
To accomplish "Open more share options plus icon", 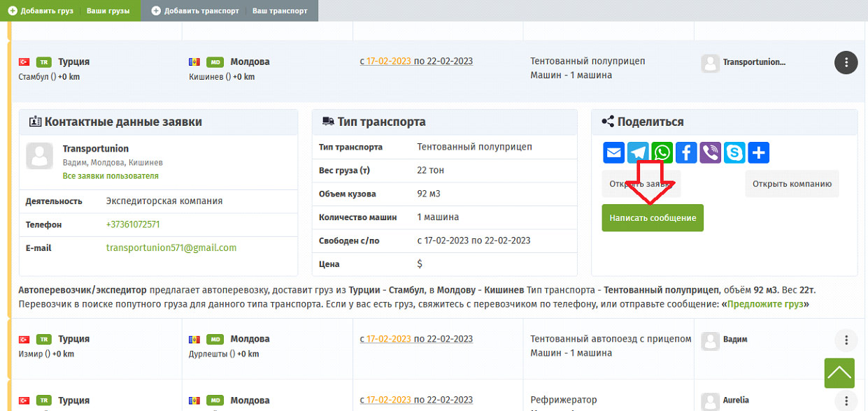I will [x=758, y=152].
